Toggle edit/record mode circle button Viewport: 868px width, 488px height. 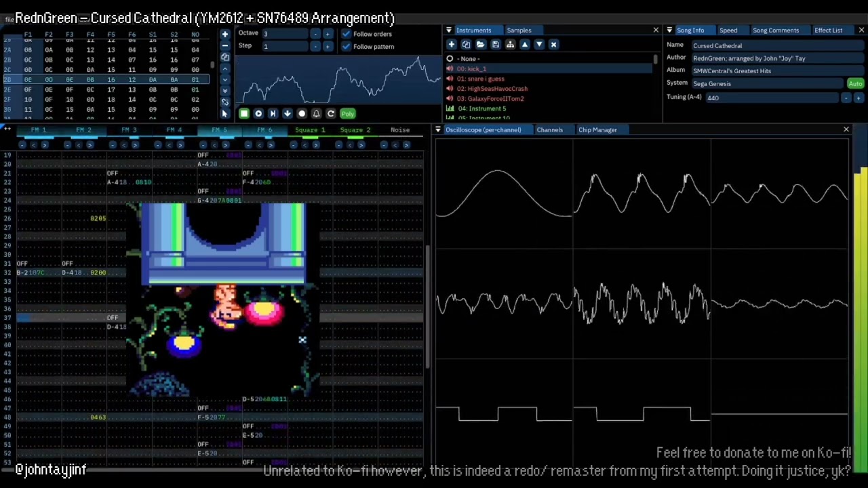point(302,114)
